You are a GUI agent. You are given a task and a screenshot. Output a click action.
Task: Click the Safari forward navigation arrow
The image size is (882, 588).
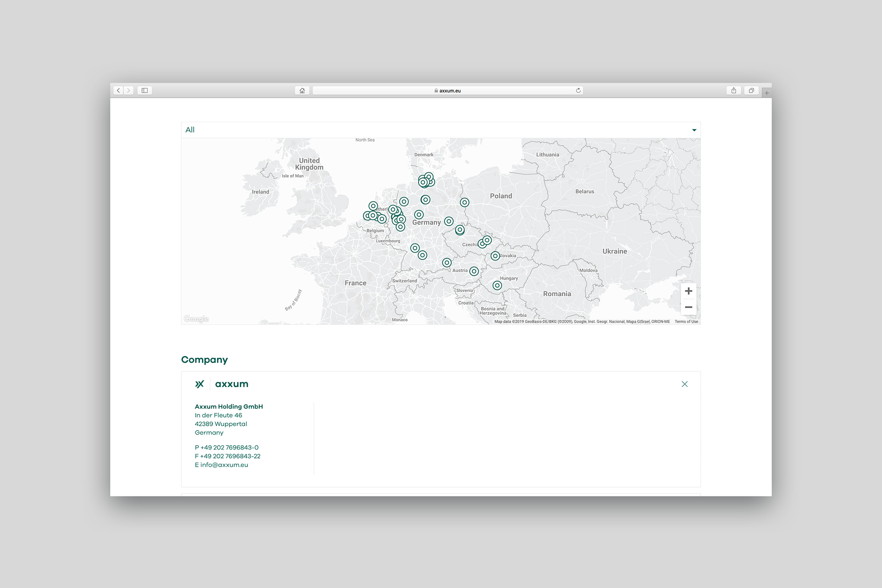[x=128, y=90]
